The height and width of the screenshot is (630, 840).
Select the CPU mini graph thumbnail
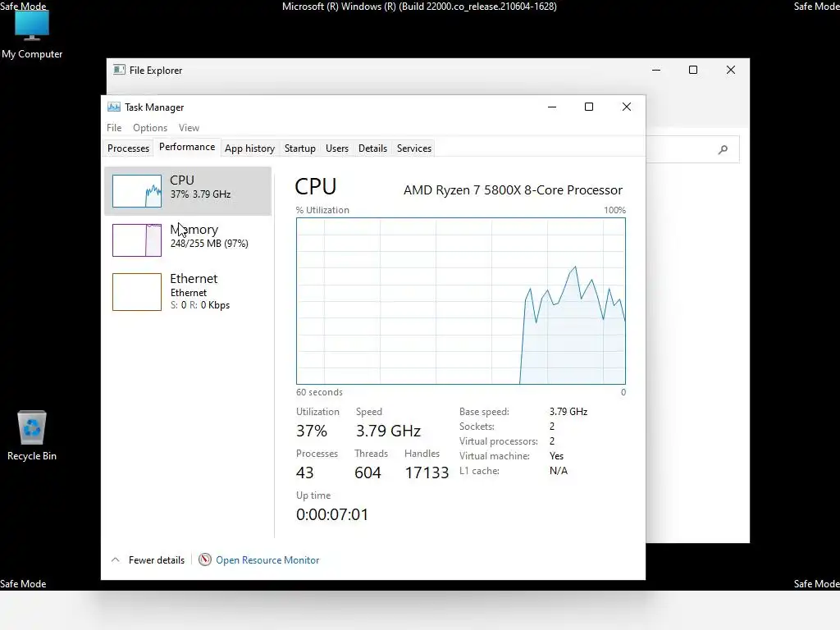137,191
